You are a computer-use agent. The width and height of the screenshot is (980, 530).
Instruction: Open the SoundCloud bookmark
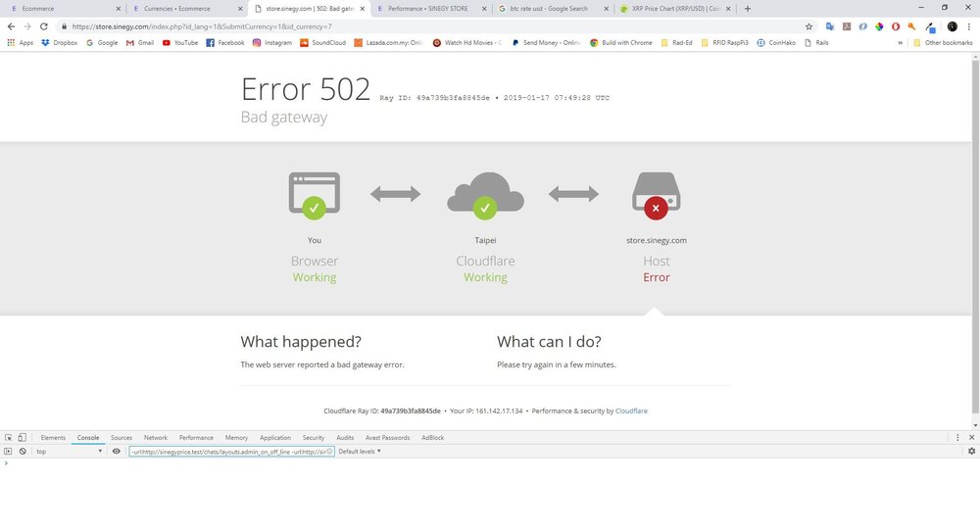(322, 42)
